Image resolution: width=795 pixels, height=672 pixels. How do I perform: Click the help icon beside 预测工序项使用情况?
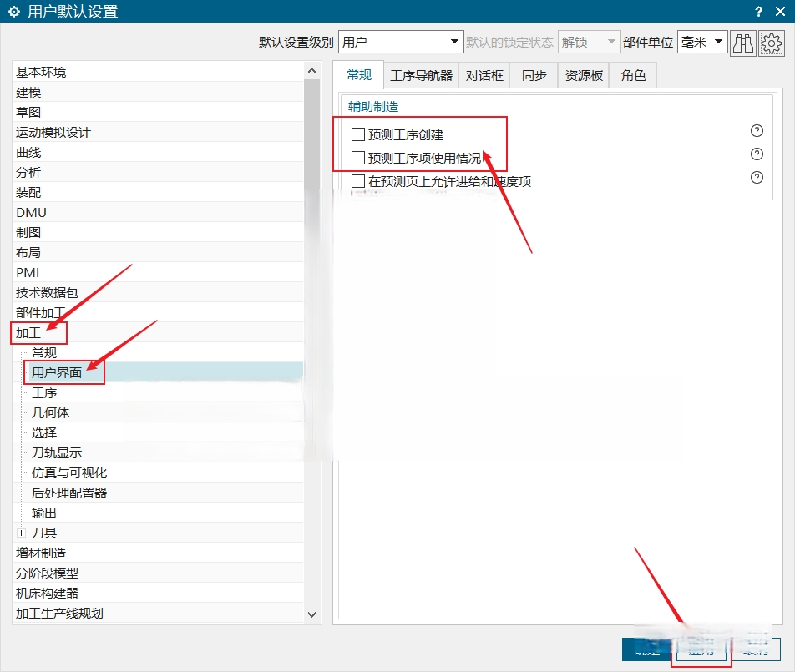757,154
